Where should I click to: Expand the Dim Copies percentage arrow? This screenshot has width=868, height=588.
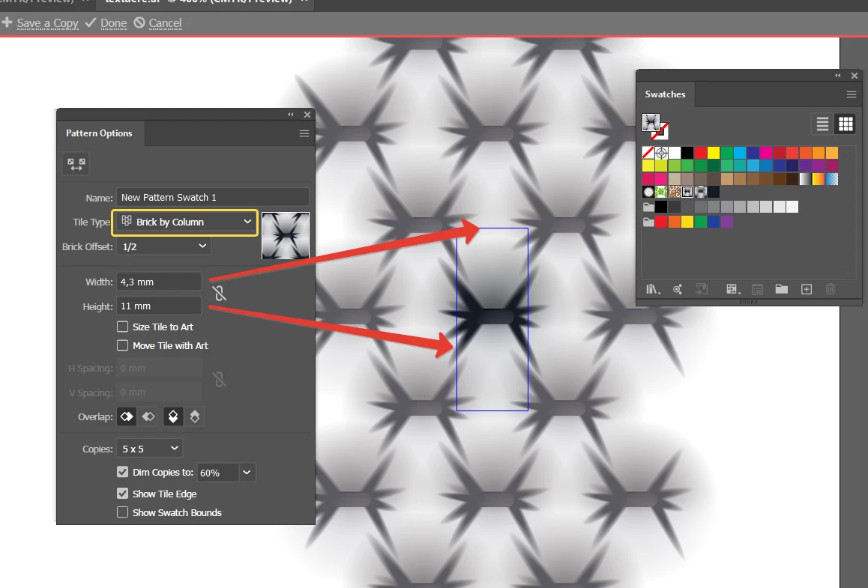[x=247, y=473]
